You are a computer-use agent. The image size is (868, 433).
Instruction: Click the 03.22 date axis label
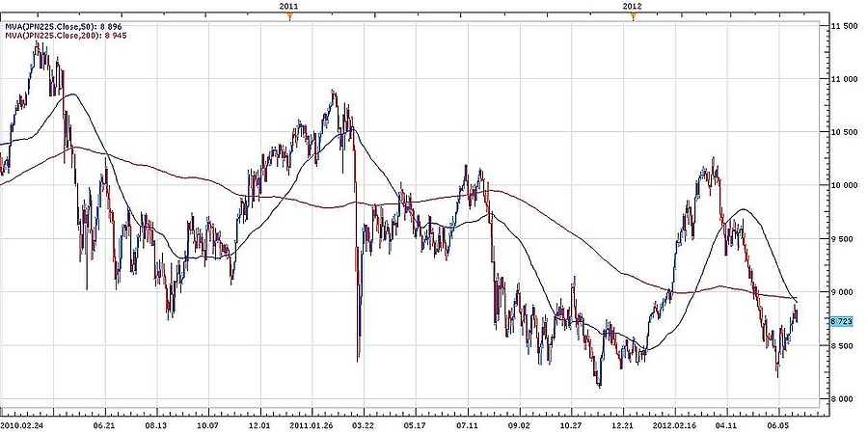point(364,423)
